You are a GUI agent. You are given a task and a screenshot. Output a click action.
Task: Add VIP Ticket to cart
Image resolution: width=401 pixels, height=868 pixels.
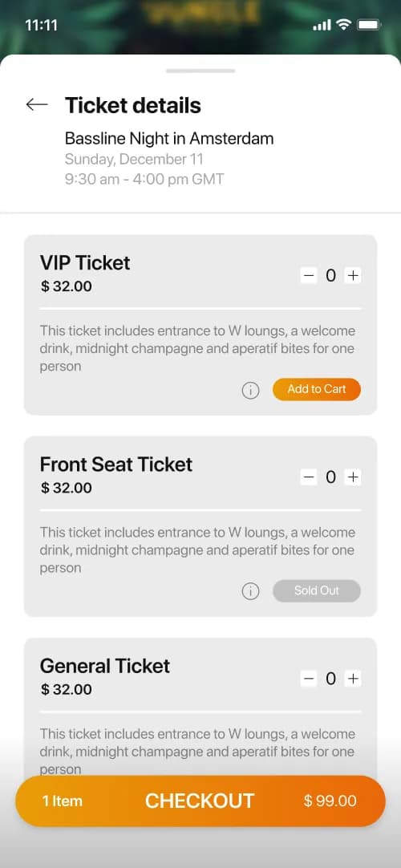316,389
